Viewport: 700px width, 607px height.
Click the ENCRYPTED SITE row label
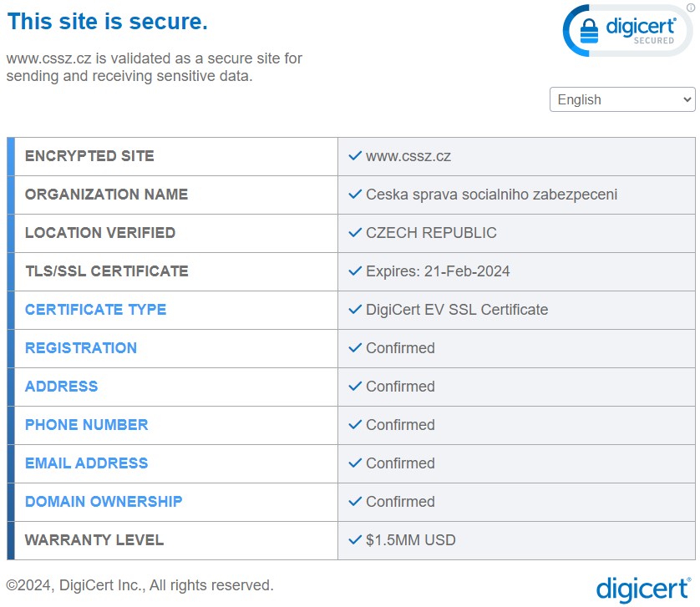tap(89, 156)
